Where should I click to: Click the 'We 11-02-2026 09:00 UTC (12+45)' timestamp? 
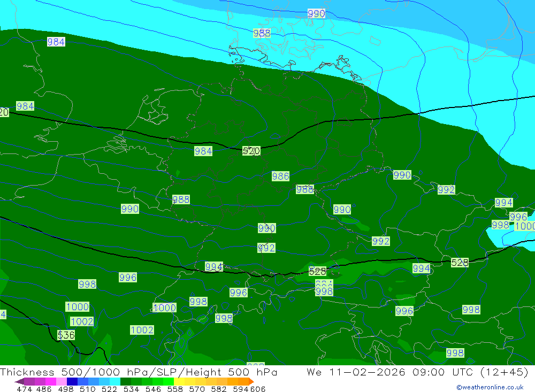(417, 372)
